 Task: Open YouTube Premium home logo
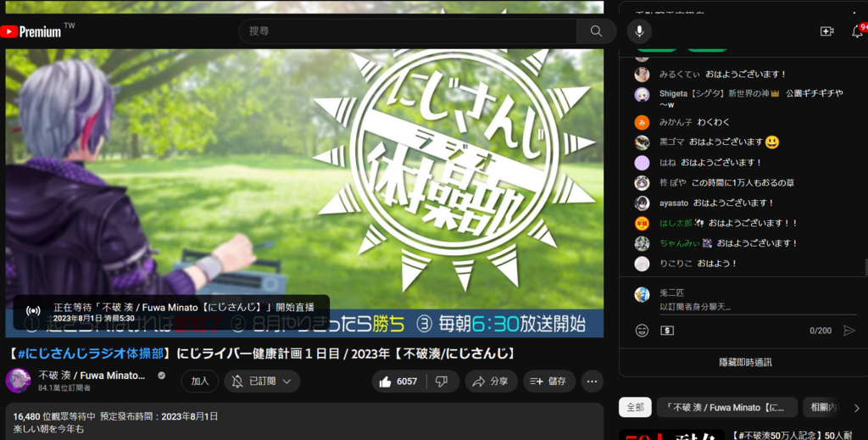point(31,31)
